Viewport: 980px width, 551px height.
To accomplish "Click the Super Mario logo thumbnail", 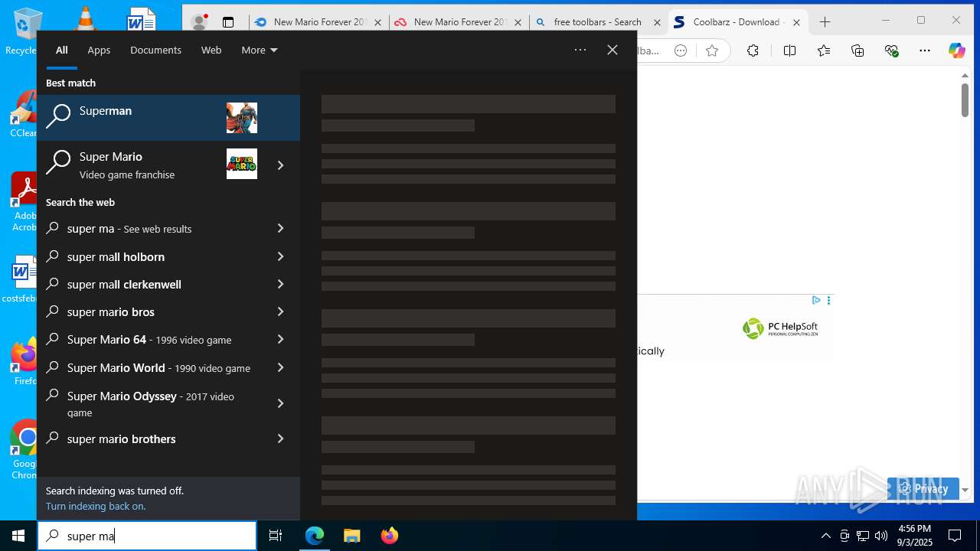I will click(x=242, y=164).
